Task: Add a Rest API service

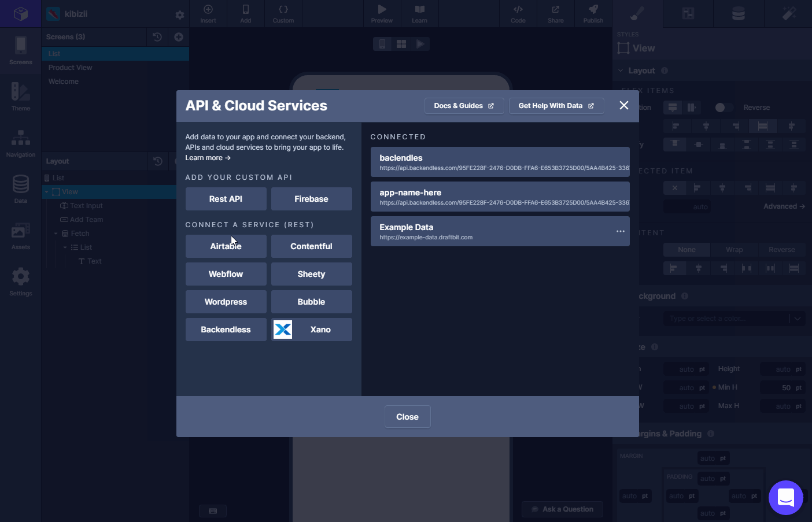Action: [x=226, y=199]
